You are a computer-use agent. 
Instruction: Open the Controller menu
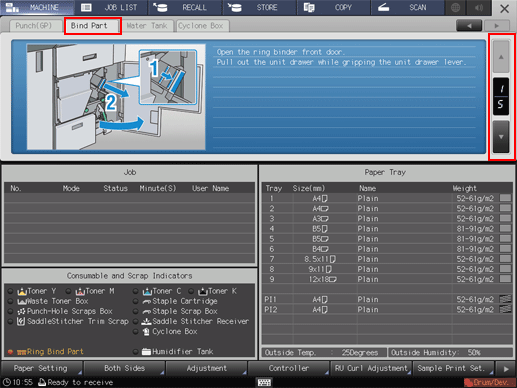289,368
